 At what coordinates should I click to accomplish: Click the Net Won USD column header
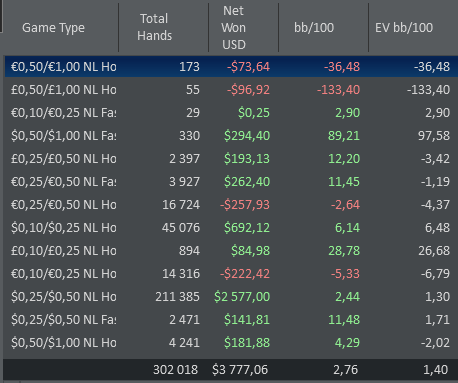(x=243, y=28)
